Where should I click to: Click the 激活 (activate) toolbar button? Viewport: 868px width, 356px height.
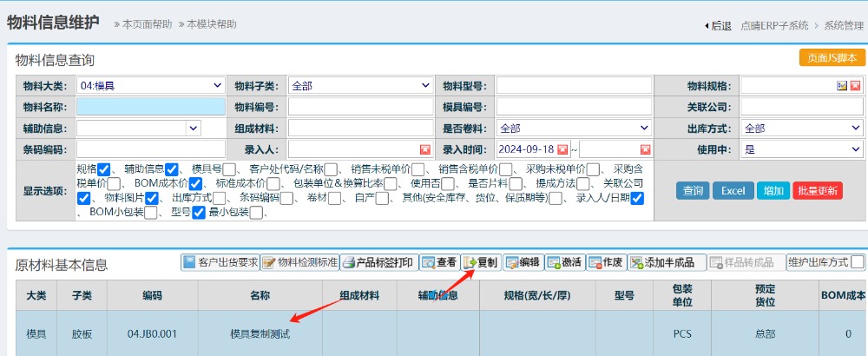point(564,262)
